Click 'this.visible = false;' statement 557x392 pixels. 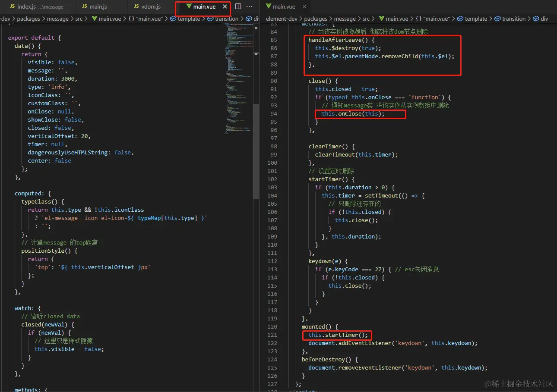click(70, 349)
